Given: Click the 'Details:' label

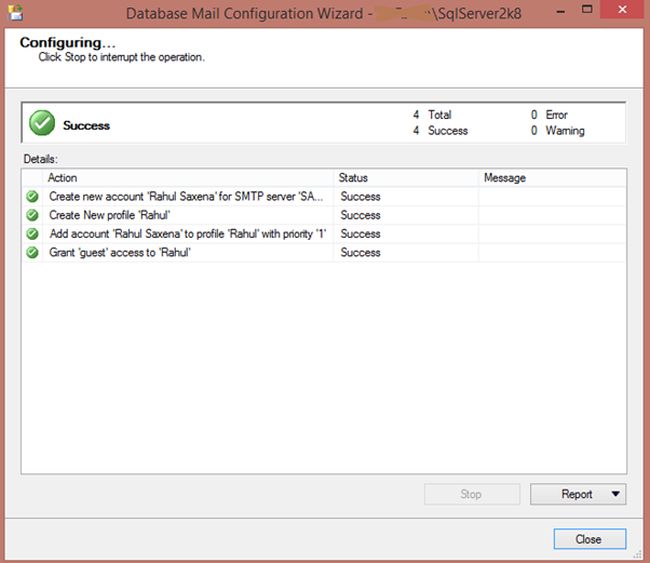Looking at the screenshot, I should [41, 159].
